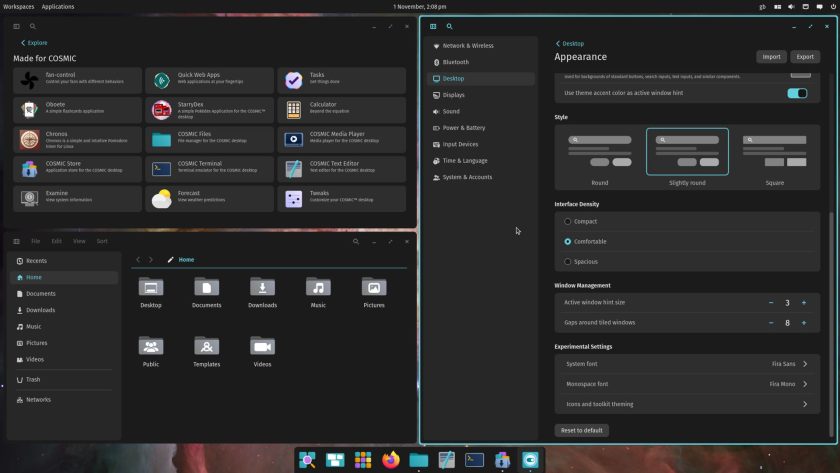Open the Tasks app card

click(x=342, y=80)
